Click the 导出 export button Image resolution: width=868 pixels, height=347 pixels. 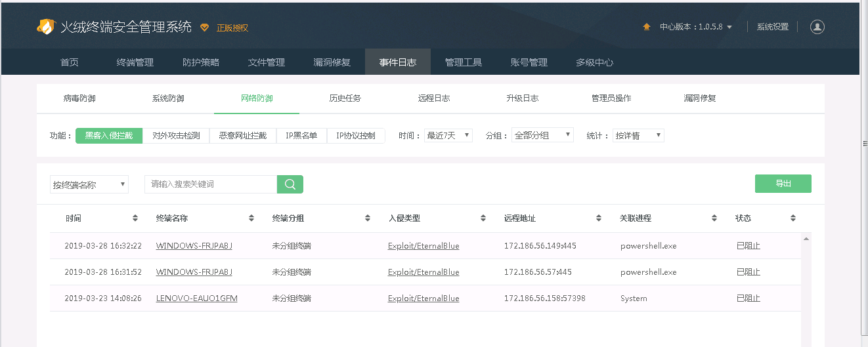(x=783, y=184)
